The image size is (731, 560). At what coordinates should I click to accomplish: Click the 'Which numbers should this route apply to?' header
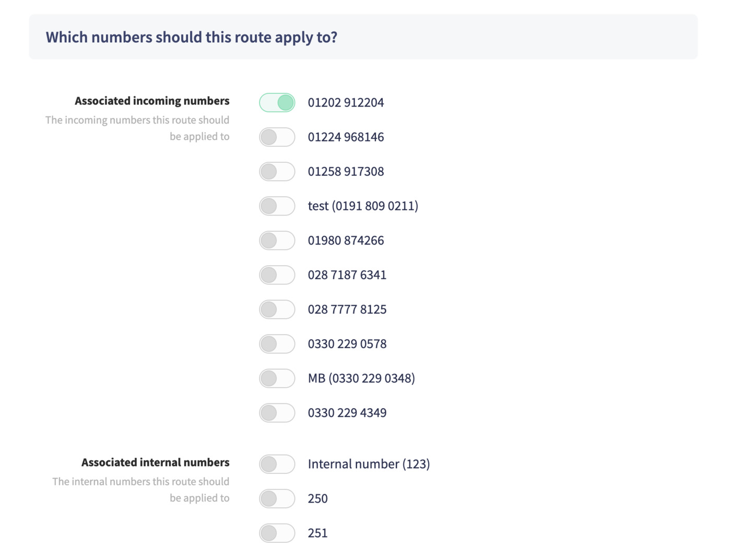click(x=191, y=37)
